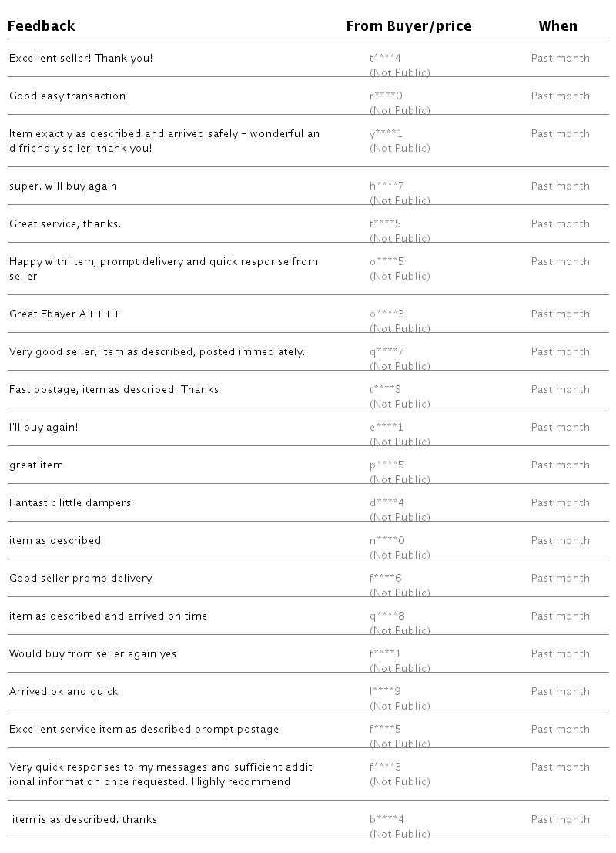
Task: Open buyer d****4 entry
Action: 387,503
